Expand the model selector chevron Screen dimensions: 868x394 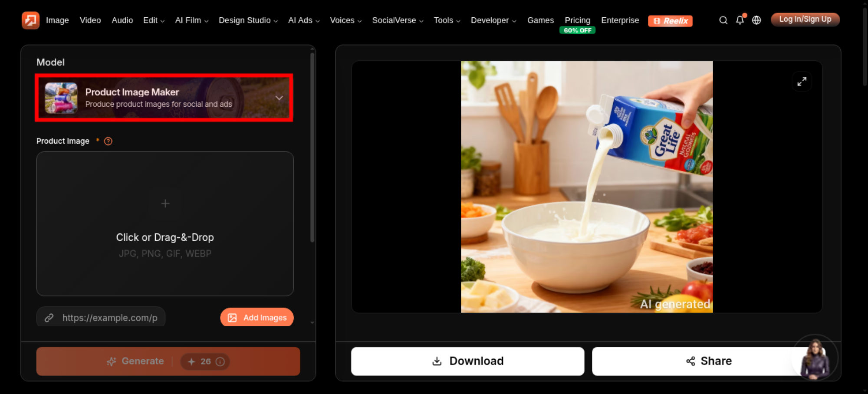click(x=279, y=98)
